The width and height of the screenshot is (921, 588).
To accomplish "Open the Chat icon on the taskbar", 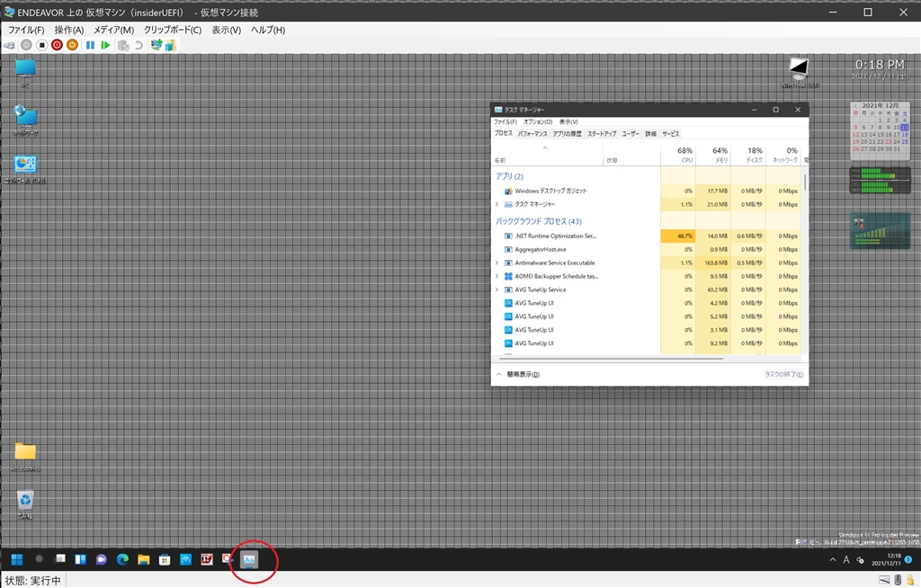I will [x=102, y=559].
